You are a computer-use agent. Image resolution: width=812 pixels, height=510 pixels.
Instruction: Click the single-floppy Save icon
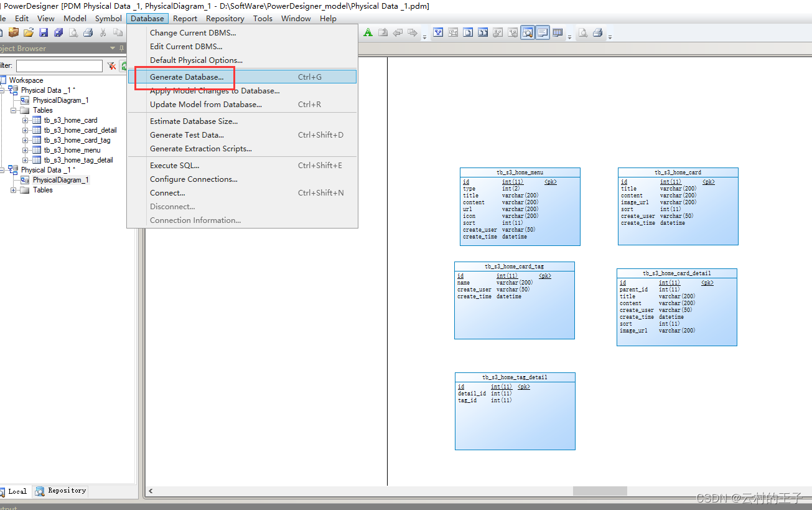tap(44, 32)
